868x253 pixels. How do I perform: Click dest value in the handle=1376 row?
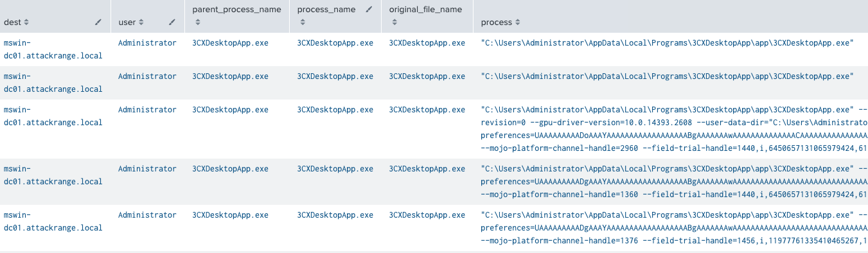click(x=53, y=222)
